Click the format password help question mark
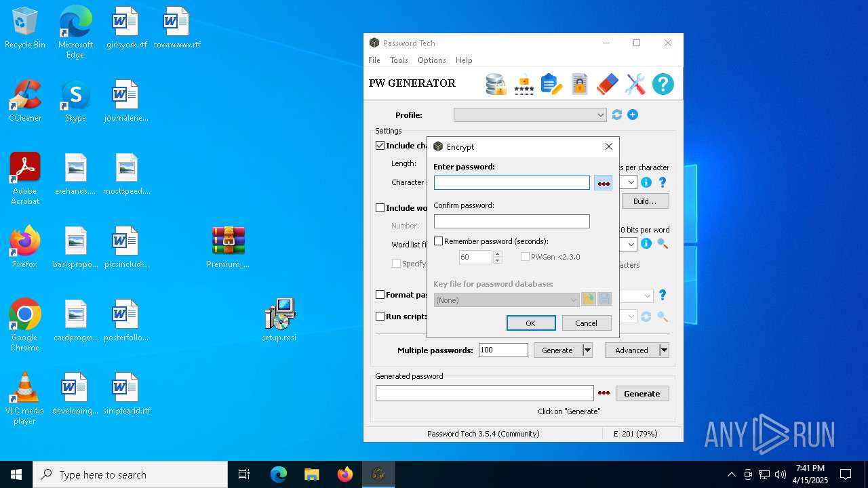The width and height of the screenshot is (868, 488). (x=663, y=296)
